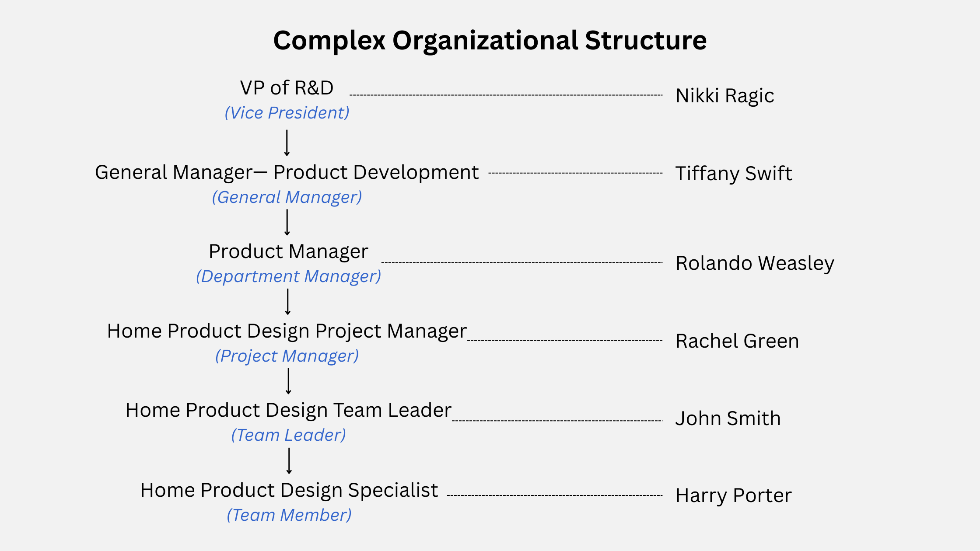Click the name Tiffany Swift
Viewport: 980px width, 551px height.
734,174
